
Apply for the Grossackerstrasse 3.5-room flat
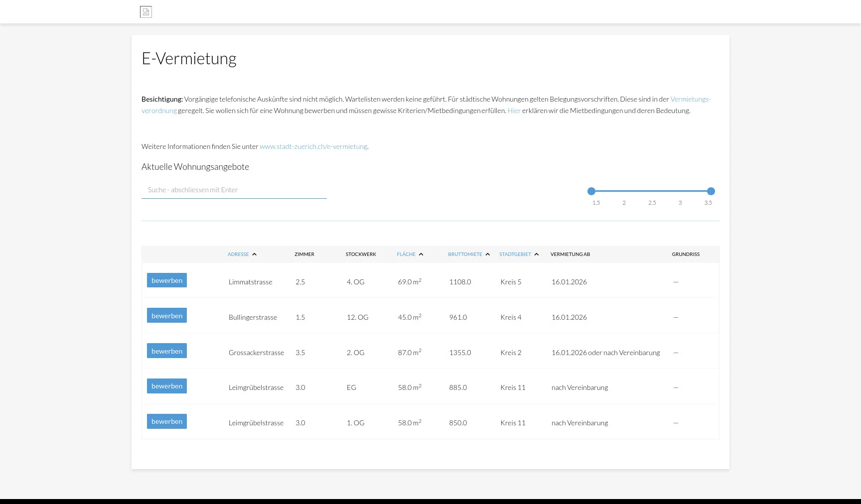click(167, 351)
